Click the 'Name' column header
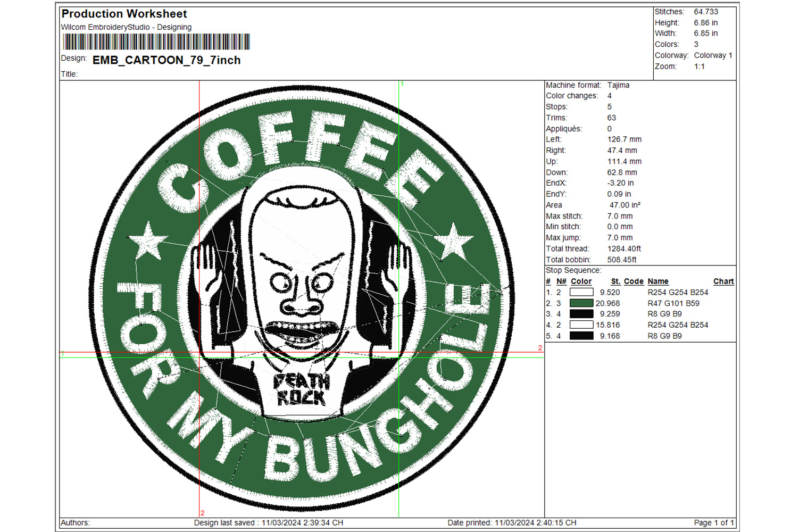 (658, 281)
